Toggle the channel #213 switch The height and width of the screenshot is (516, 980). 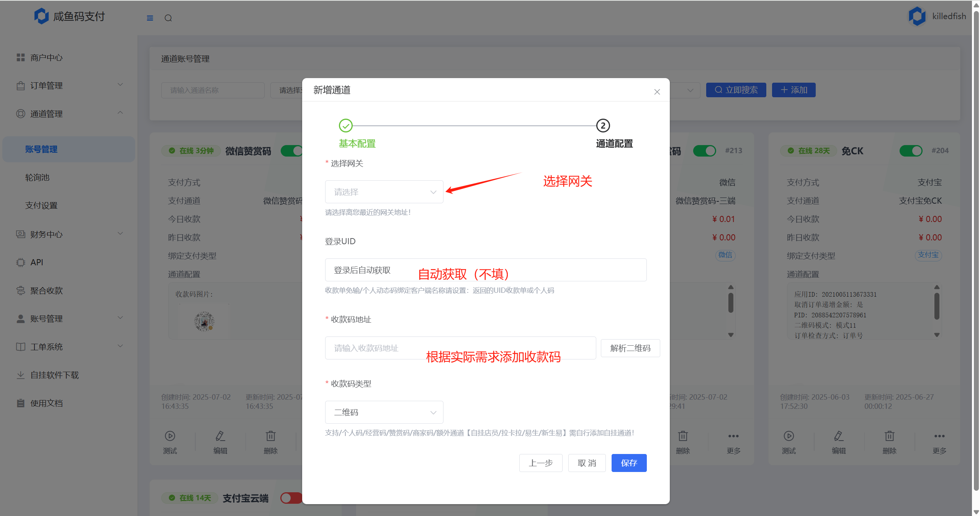point(704,151)
